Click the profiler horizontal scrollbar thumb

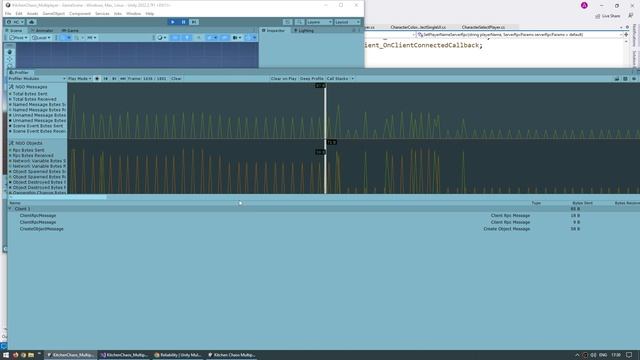point(58,197)
